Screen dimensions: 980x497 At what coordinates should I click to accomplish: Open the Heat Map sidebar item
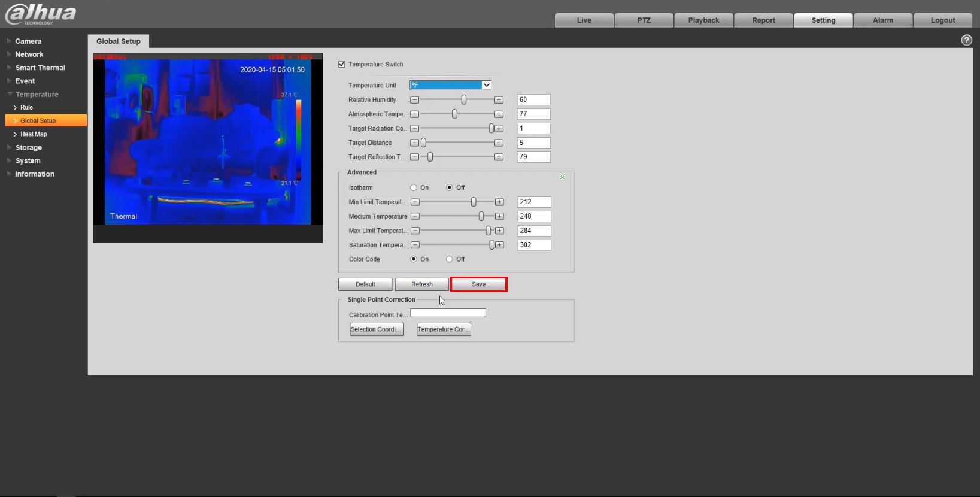click(34, 134)
